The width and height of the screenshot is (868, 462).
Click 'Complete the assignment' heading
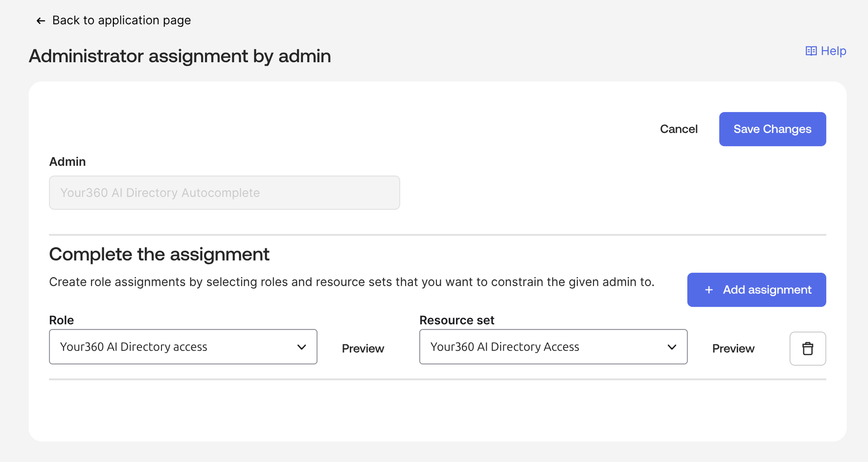coord(159,254)
